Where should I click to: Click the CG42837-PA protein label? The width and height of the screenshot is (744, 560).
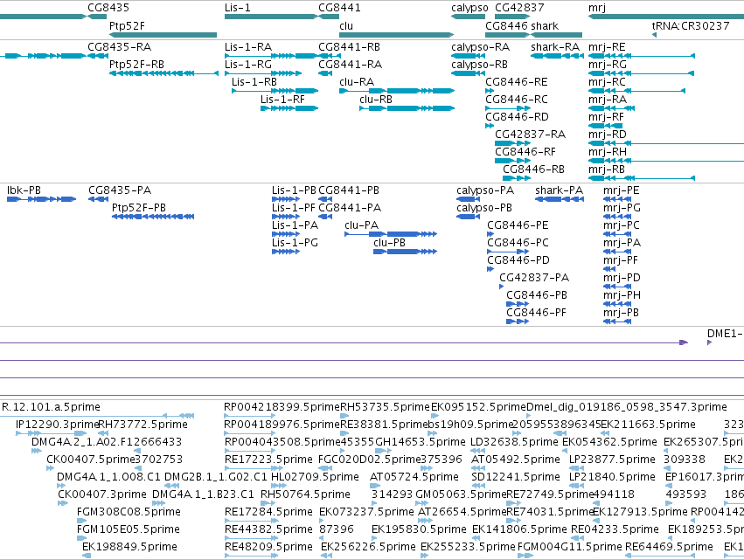tap(534, 278)
